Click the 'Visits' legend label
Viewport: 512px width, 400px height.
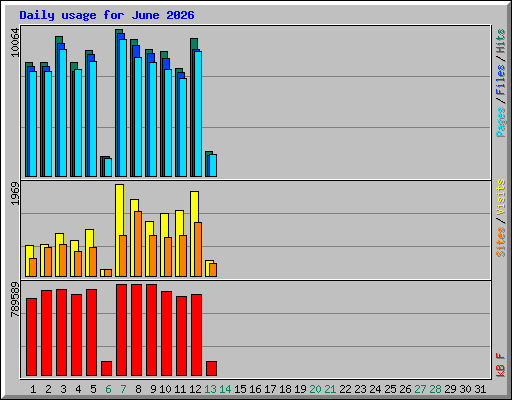coord(500,197)
